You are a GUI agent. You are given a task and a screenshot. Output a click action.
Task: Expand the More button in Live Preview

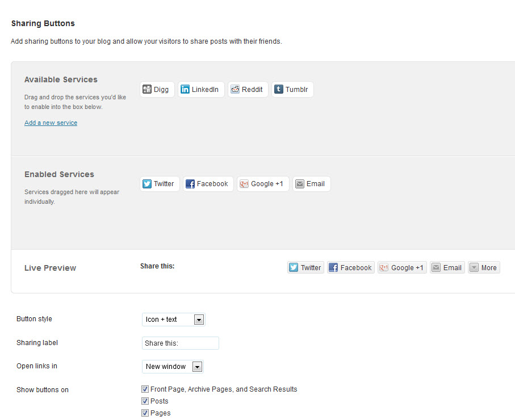point(484,268)
